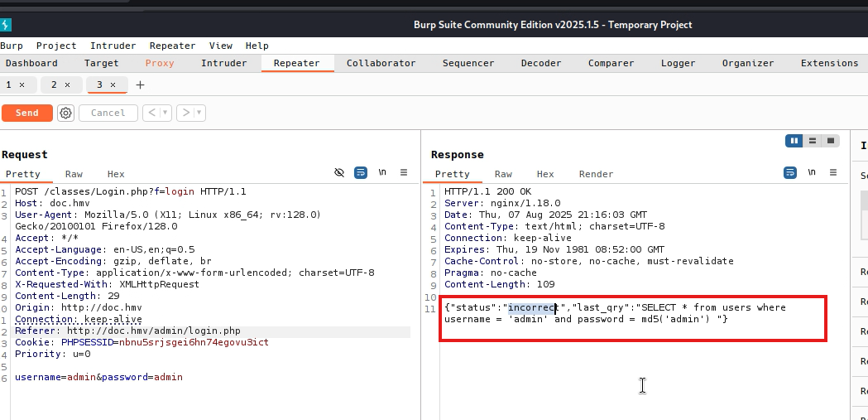Click the Content-Type: text/html response header
This screenshot has width=868, height=420.
pos(554,227)
